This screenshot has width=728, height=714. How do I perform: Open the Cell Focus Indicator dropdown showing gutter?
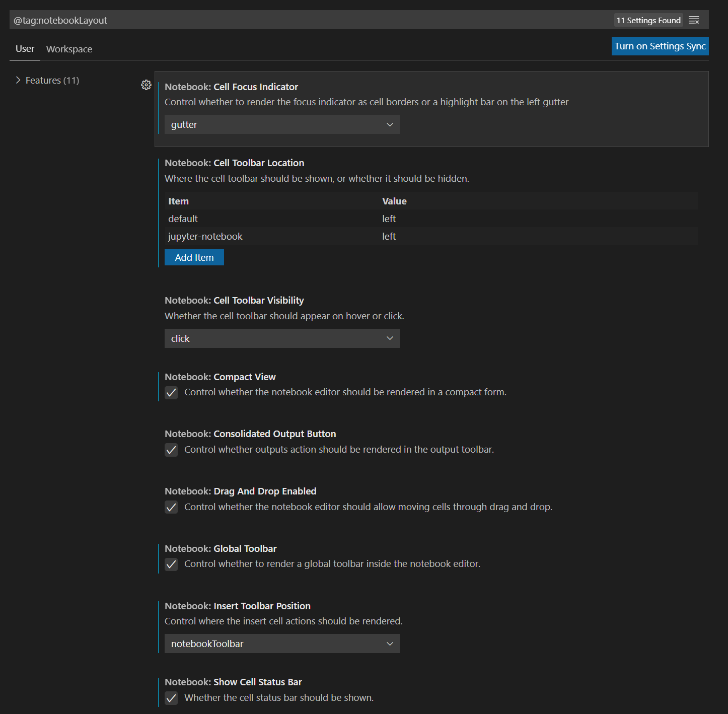pos(282,124)
